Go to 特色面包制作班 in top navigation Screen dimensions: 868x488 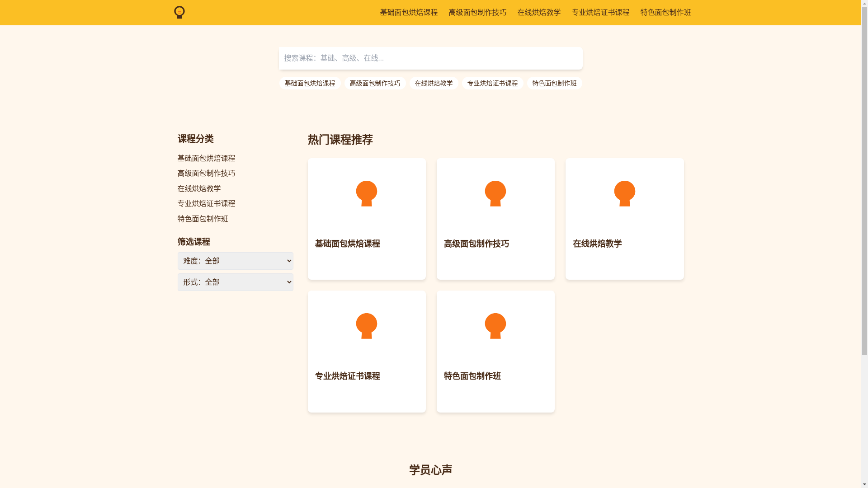(x=665, y=12)
